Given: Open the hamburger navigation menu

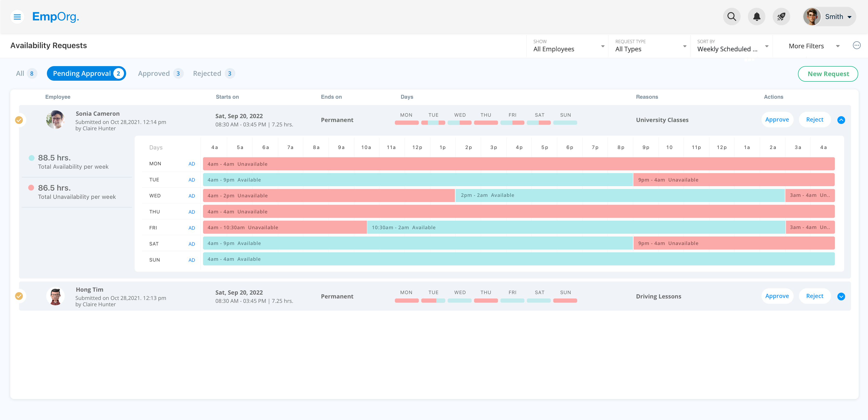Looking at the screenshot, I should (x=17, y=17).
